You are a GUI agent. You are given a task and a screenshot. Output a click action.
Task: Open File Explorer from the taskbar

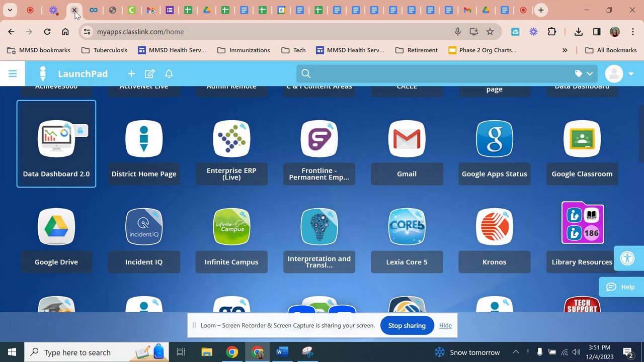tap(207, 352)
